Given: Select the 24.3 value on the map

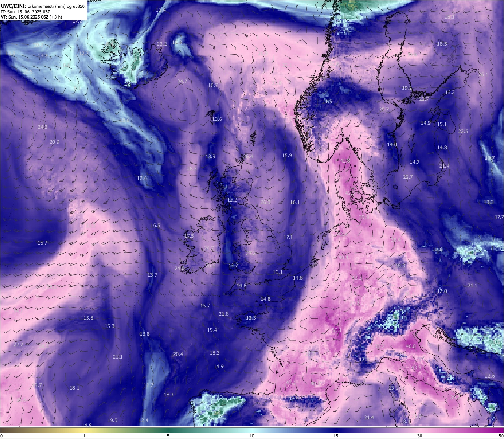Looking at the screenshot, I should tap(43, 127).
